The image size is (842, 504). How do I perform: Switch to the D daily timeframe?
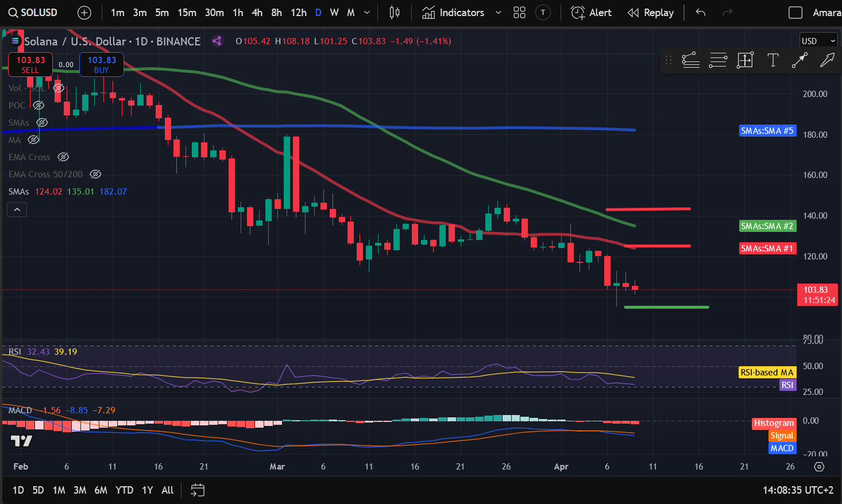coord(318,13)
